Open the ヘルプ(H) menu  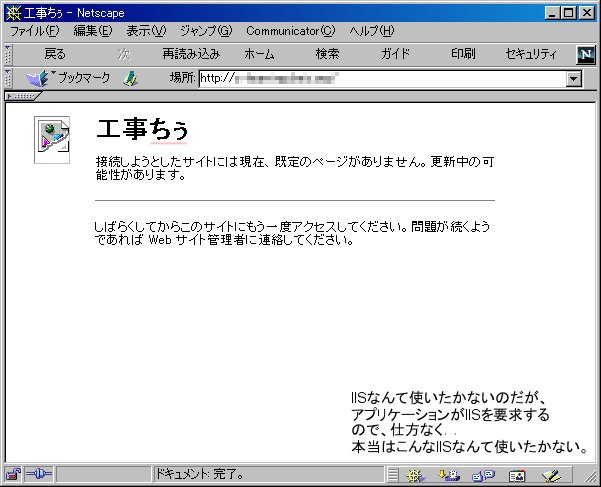tap(372, 31)
